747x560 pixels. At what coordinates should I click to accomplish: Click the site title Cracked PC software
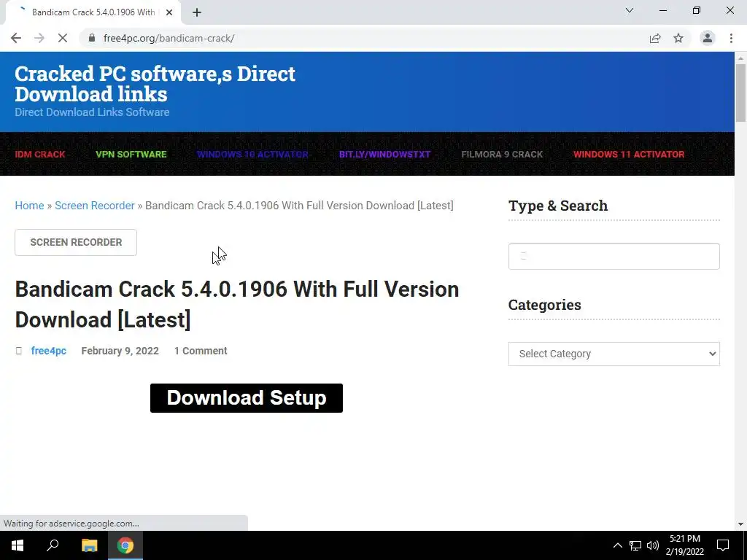155,84
